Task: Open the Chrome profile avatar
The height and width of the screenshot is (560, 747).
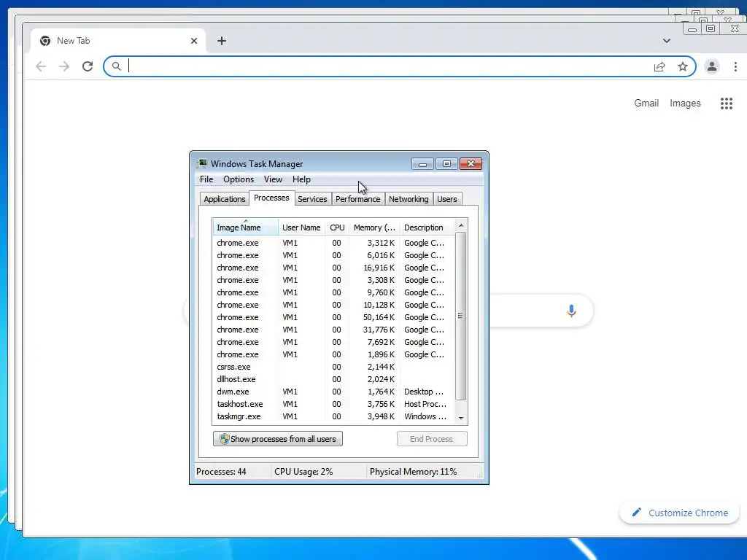Action: pyautogui.click(x=712, y=66)
